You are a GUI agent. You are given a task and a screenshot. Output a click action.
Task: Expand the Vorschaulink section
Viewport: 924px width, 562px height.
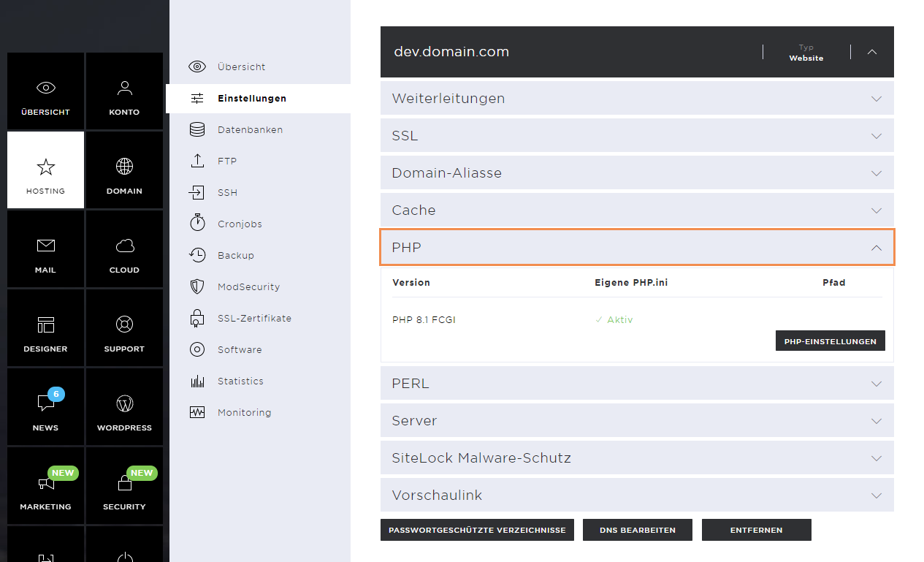click(x=637, y=495)
